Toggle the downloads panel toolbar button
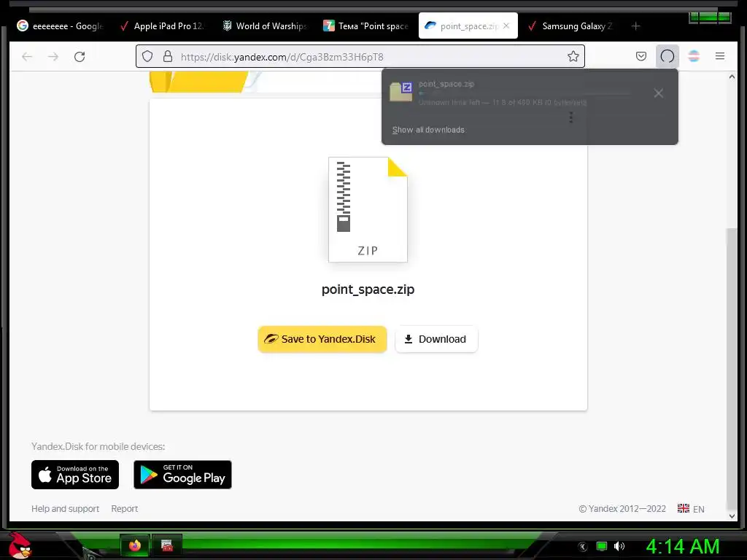 coord(667,57)
